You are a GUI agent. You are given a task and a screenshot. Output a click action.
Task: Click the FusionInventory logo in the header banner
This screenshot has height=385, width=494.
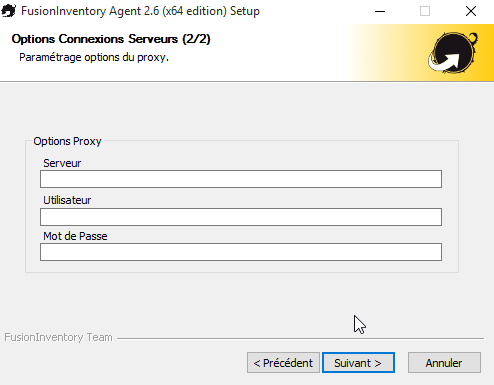[x=453, y=53]
